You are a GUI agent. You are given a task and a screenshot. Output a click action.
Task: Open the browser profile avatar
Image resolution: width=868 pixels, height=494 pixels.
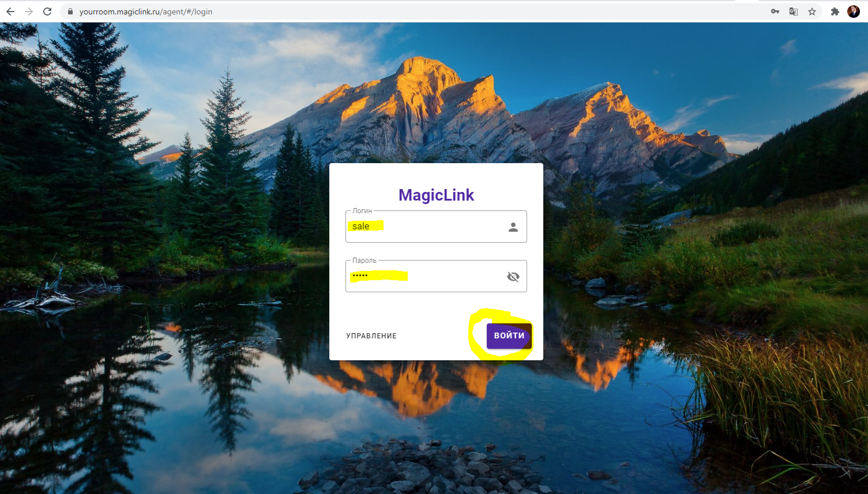tap(854, 12)
